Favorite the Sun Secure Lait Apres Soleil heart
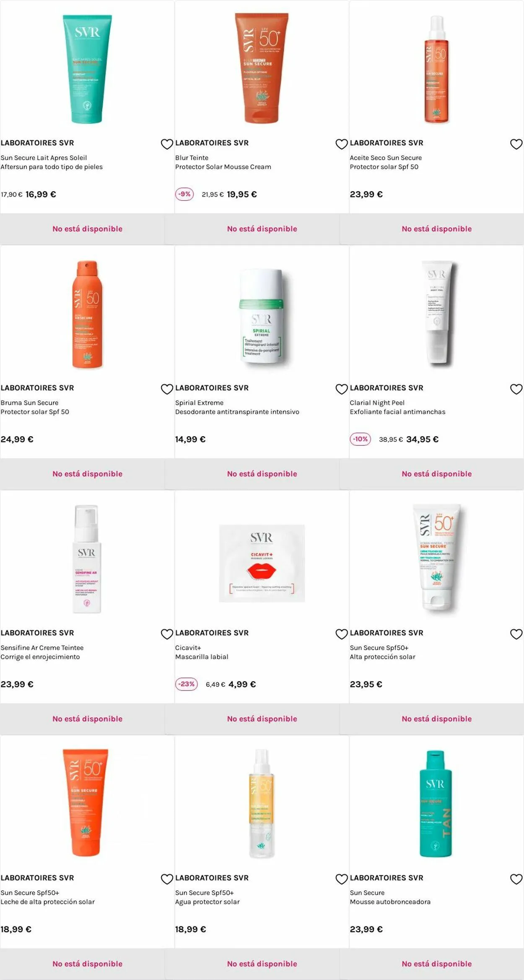524x980 pixels. click(167, 144)
